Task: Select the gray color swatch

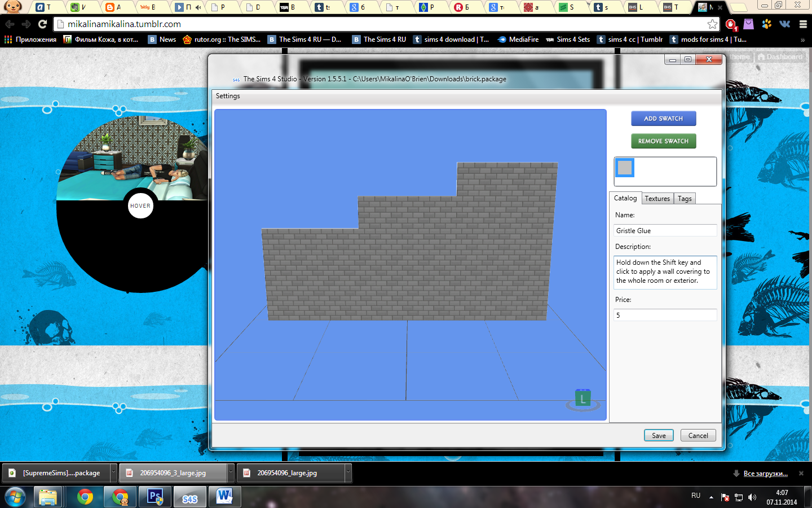Action: click(x=625, y=168)
